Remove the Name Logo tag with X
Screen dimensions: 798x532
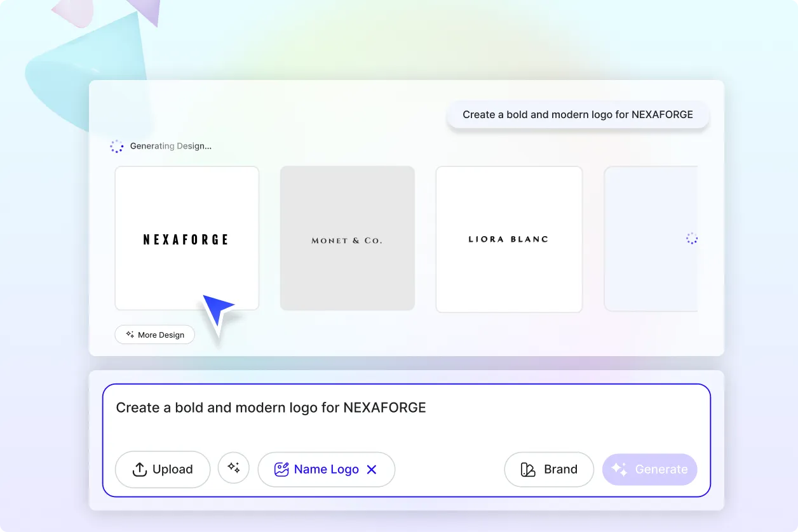click(372, 469)
